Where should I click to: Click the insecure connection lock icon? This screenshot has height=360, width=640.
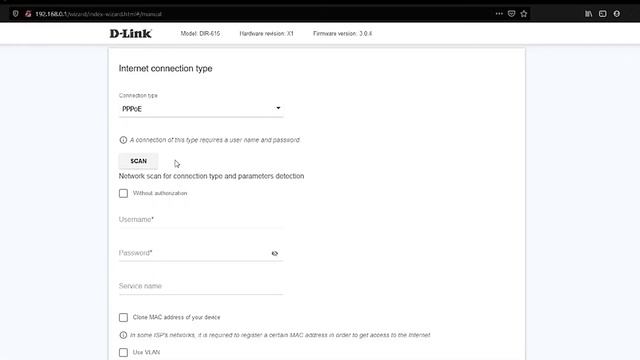28,14
